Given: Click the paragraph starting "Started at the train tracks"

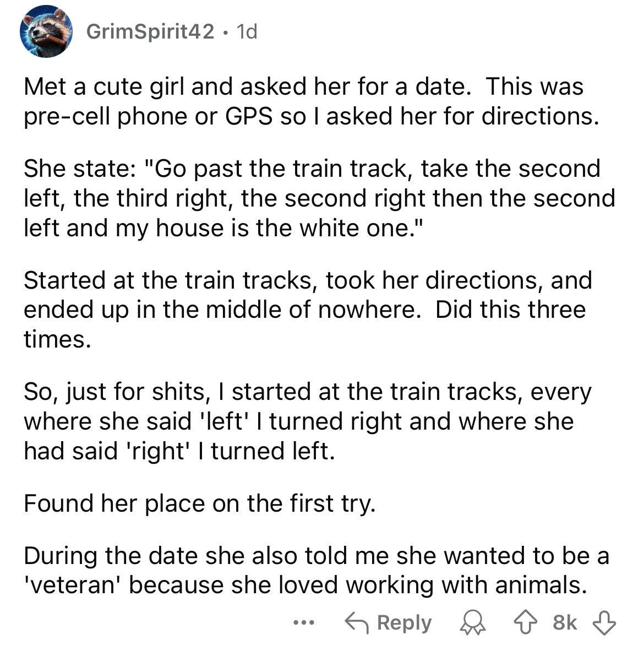Looking at the screenshot, I should pyautogui.click(x=307, y=310).
